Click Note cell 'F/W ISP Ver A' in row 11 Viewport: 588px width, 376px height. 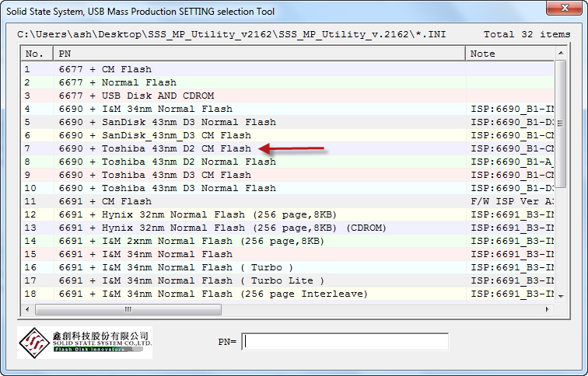pos(510,201)
